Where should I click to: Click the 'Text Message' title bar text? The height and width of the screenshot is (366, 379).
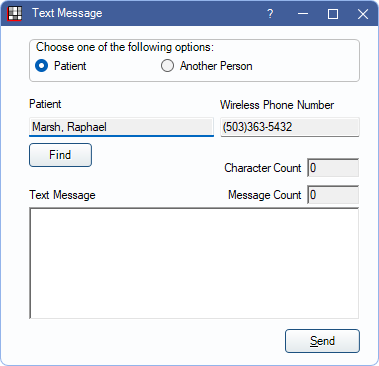click(67, 13)
